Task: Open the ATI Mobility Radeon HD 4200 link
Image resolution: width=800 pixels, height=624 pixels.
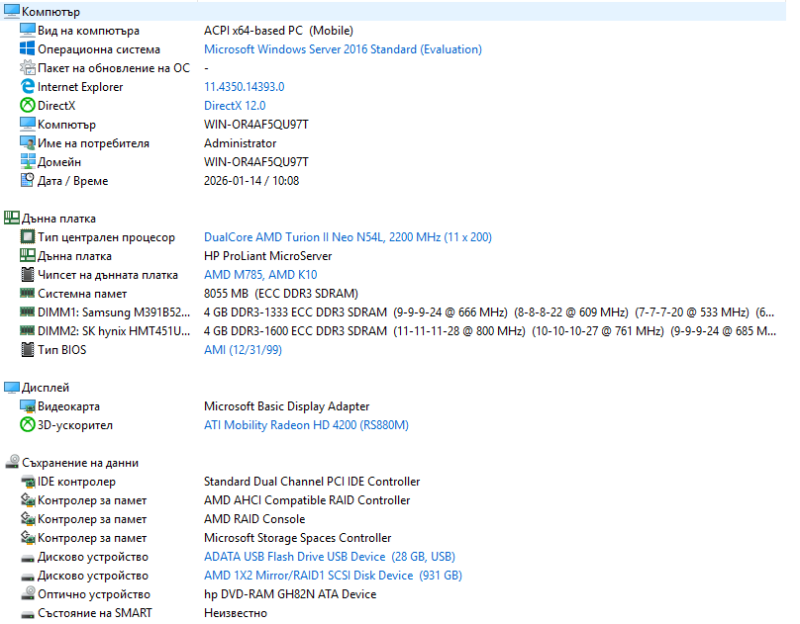Action: pyautogui.click(x=306, y=426)
